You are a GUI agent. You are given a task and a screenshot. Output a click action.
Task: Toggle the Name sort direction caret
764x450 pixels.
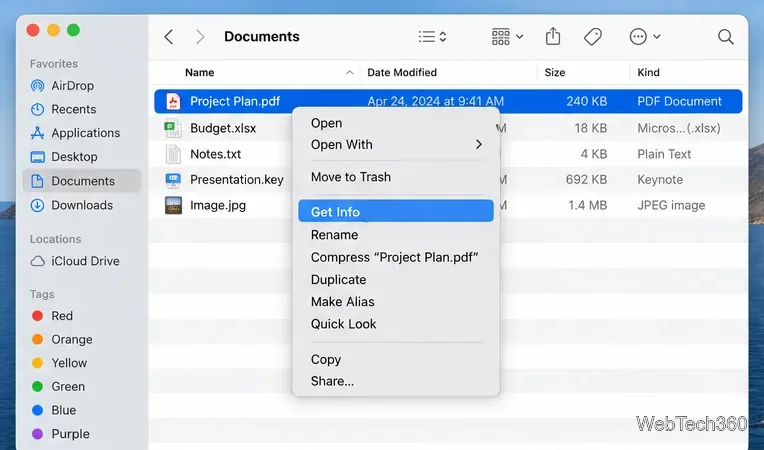(349, 73)
